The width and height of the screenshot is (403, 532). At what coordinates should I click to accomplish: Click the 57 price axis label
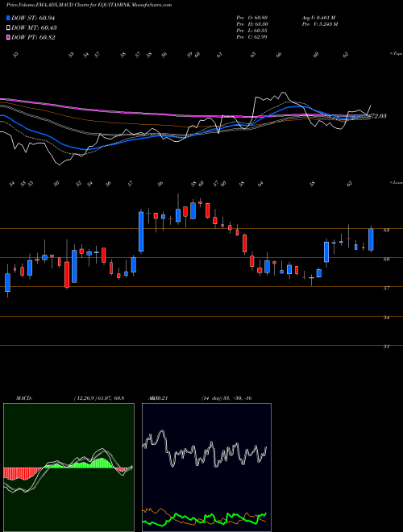coord(386,288)
